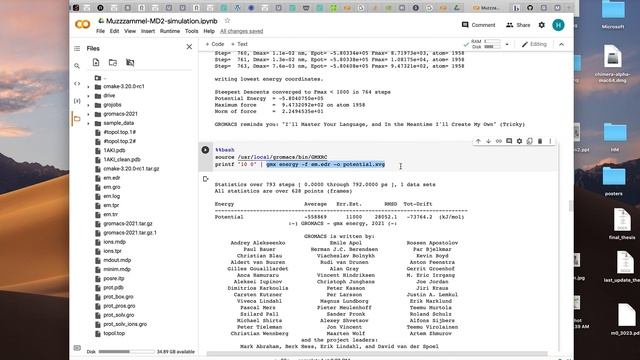This screenshot has height=360, width=640.
Task: Upload a file to session storage
Action: pyautogui.click(x=96, y=62)
